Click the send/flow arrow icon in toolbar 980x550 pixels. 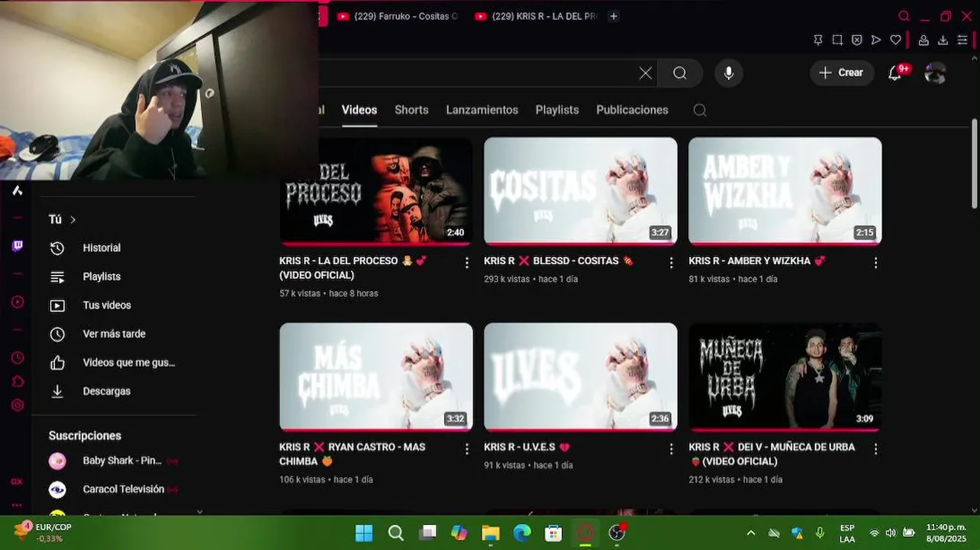[x=876, y=40]
